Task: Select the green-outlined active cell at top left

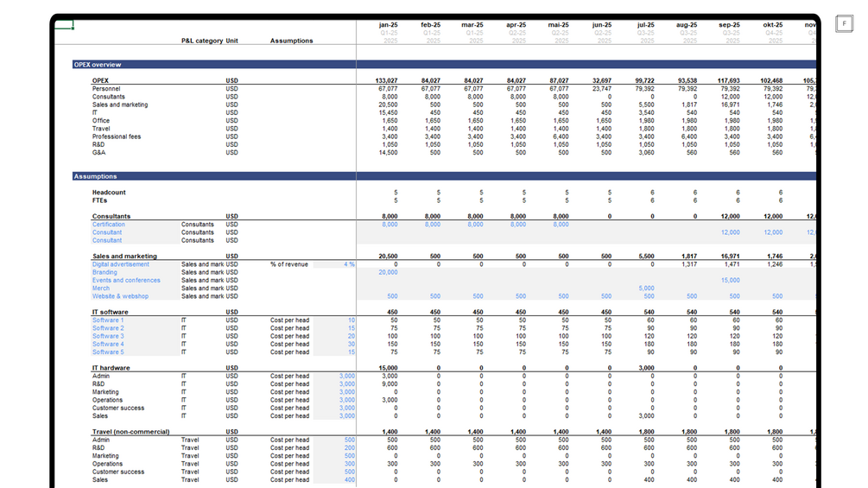Action: pyautogui.click(x=64, y=24)
